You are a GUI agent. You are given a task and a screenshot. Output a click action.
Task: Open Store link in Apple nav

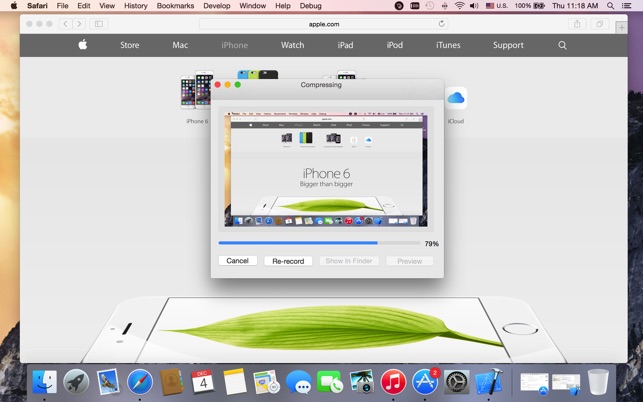(130, 45)
